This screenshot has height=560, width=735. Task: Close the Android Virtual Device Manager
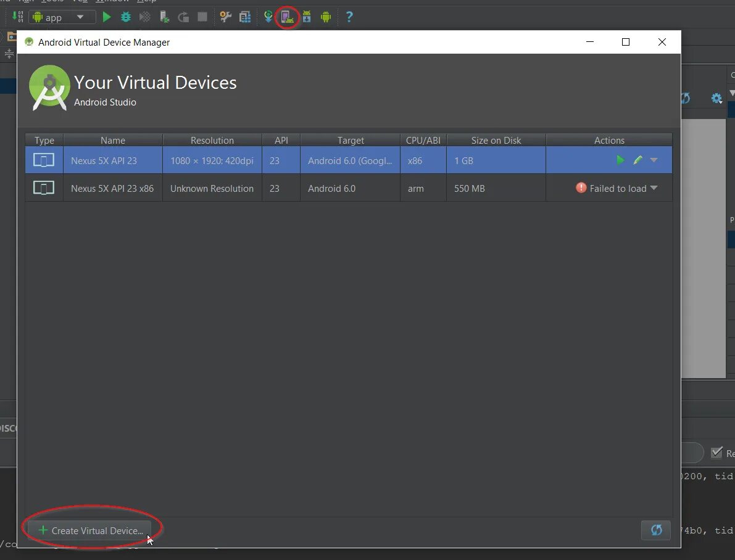[x=662, y=42]
